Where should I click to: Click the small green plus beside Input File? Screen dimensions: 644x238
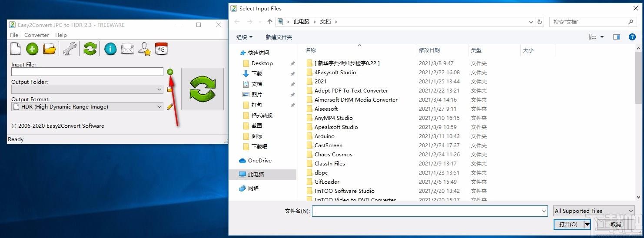170,72
